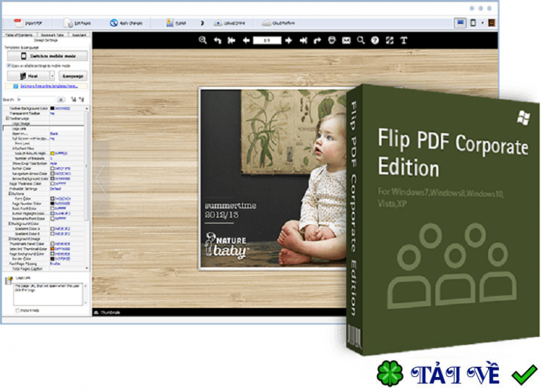Jump to the last page
This screenshot has height=392, width=543.
point(303,41)
